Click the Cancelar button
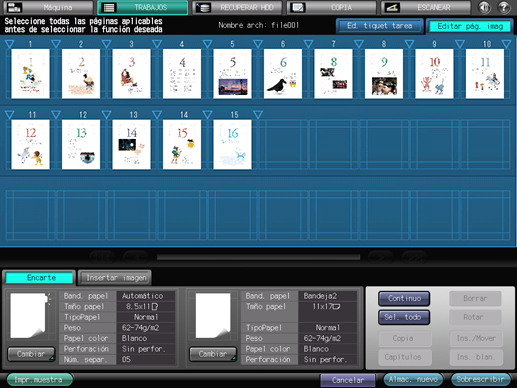 point(348,380)
